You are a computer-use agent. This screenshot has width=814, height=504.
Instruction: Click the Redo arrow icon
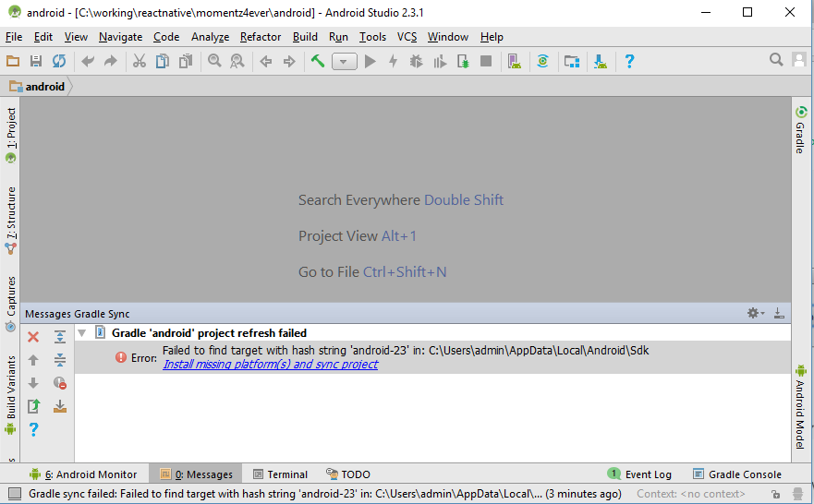click(111, 61)
